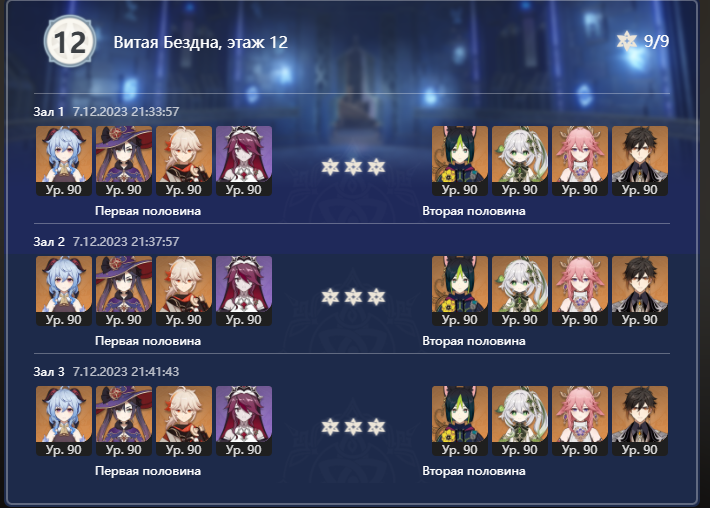Click Yae Miko portrait in Зал 2
Viewport: 710px width, 508px height.
(580, 291)
